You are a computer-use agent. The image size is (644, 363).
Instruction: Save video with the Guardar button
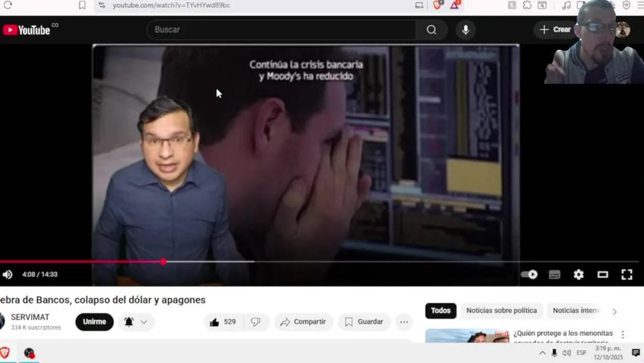pyautogui.click(x=364, y=322)
